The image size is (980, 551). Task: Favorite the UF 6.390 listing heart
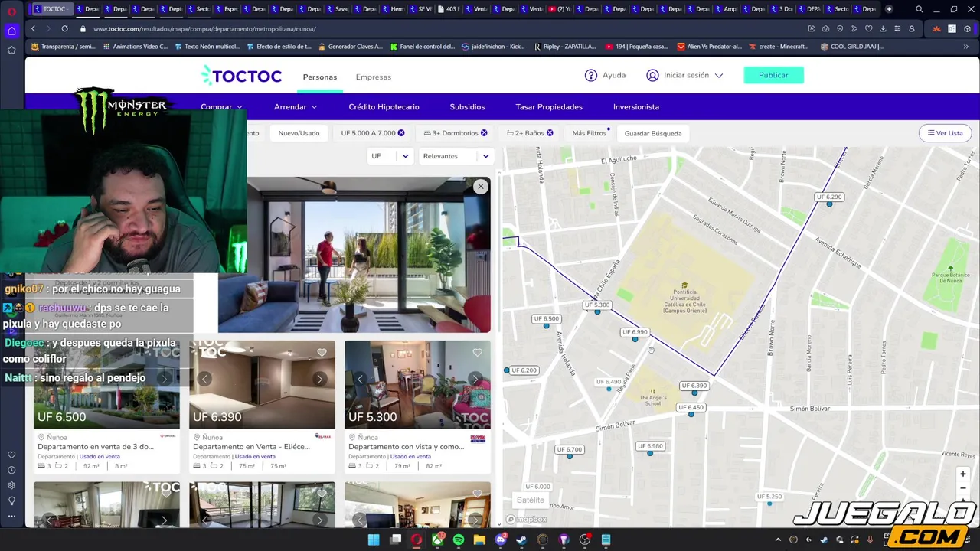point(322,353)
